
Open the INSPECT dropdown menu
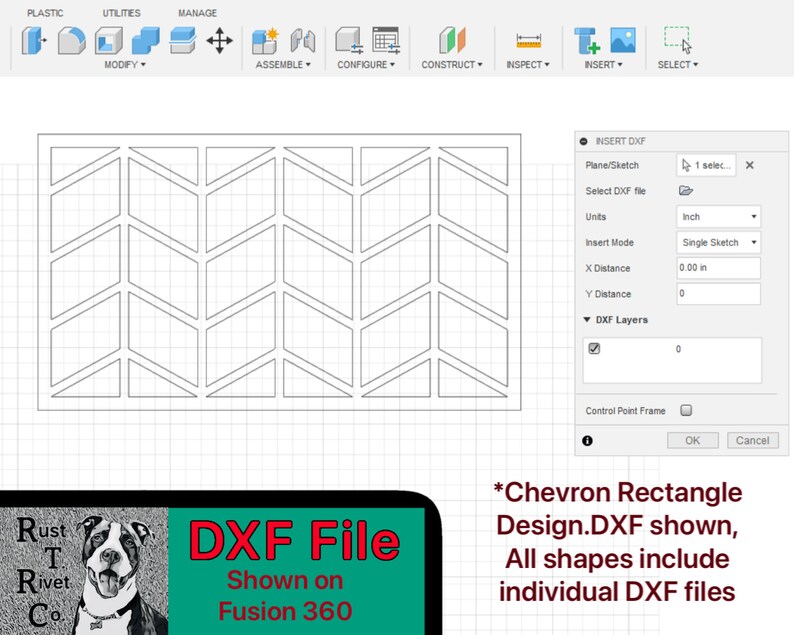(x=528, y=65)
